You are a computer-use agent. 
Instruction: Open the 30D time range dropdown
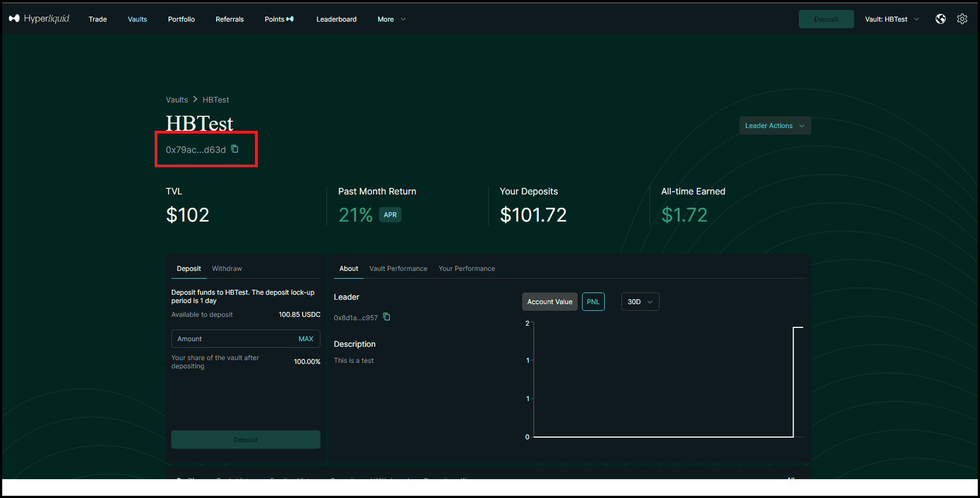pos(640,302)
